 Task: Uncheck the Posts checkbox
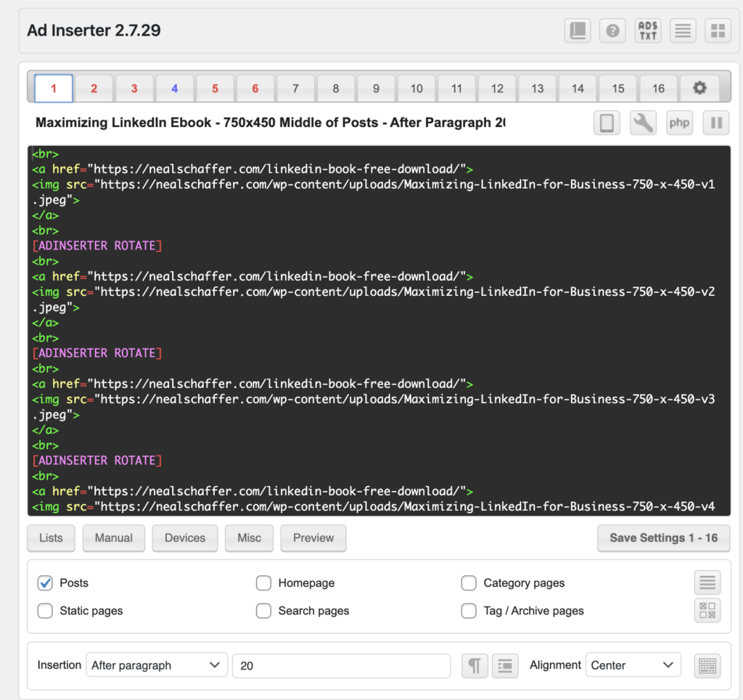(x=45, y=583)
